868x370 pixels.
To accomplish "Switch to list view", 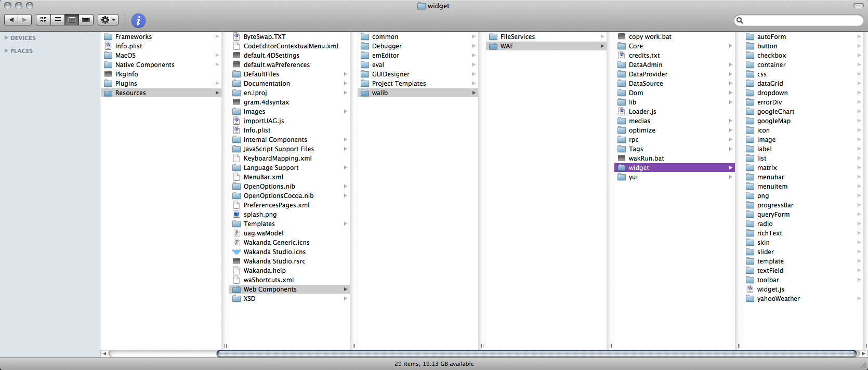I will click(58, 20).
